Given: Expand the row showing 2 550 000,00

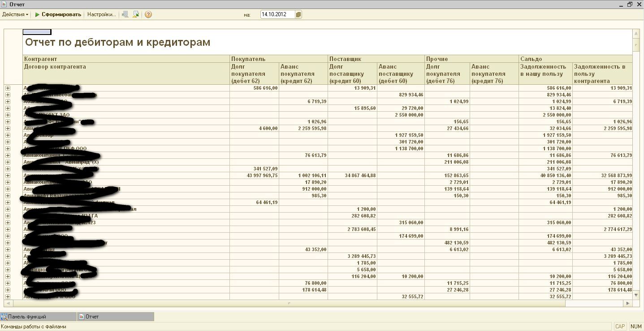Looking at the screenshot, I should click(8, 115).
